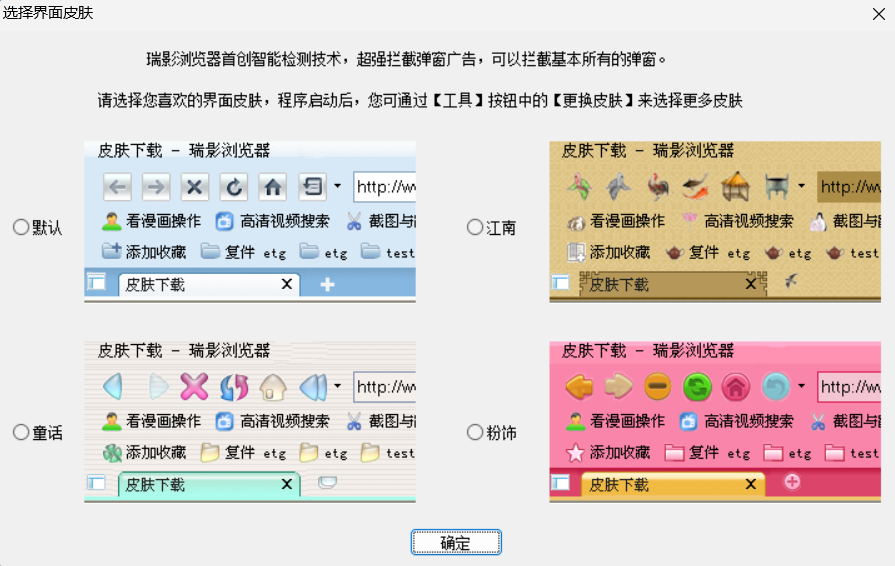Open toolbar dropdown arrow in 江南 preview
Viewport: 895px width, 566px height.
801,186
